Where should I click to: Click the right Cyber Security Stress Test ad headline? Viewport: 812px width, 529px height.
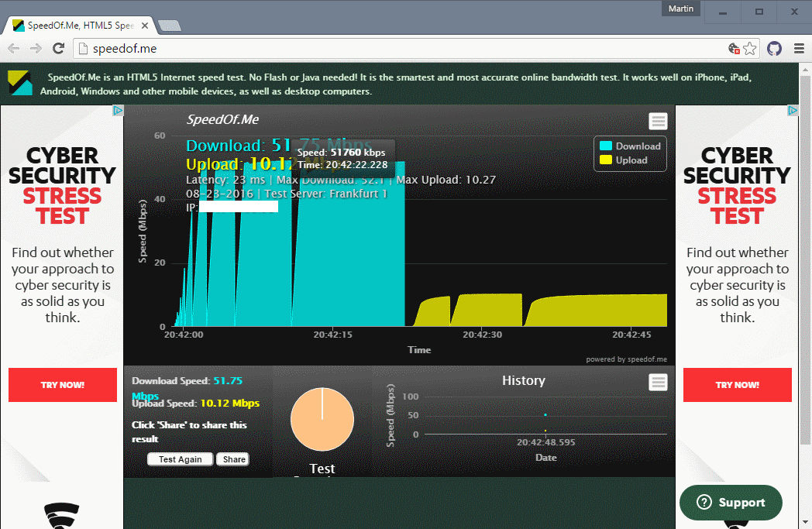(x=738, y=186)
